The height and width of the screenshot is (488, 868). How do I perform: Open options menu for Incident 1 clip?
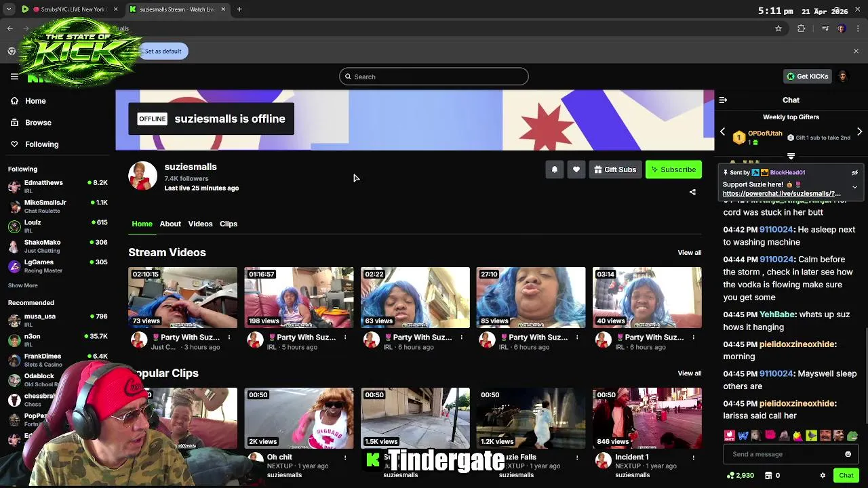click(x=693, y=458)
